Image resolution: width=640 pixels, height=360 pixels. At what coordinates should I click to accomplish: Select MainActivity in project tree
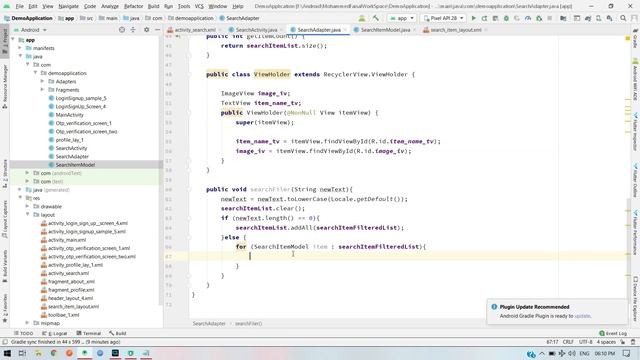tap(69, 115)
